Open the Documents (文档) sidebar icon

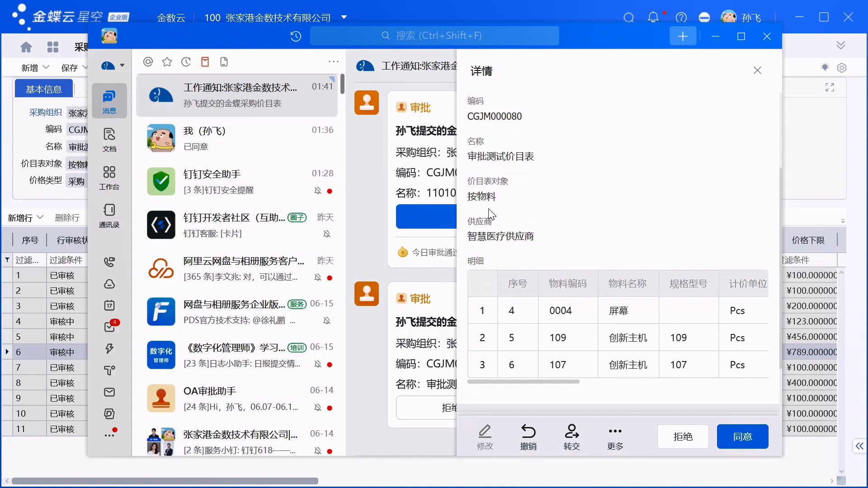(x=109, y=140)
